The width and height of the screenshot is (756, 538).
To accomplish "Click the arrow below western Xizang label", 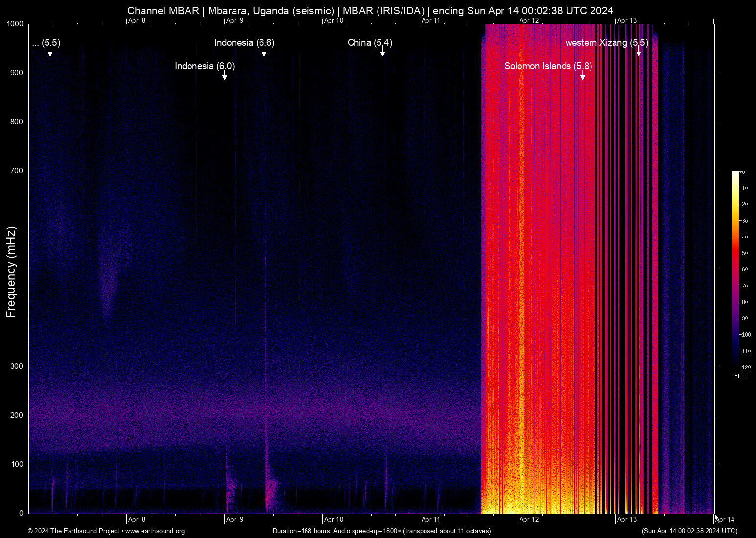I will pos(639,54).
